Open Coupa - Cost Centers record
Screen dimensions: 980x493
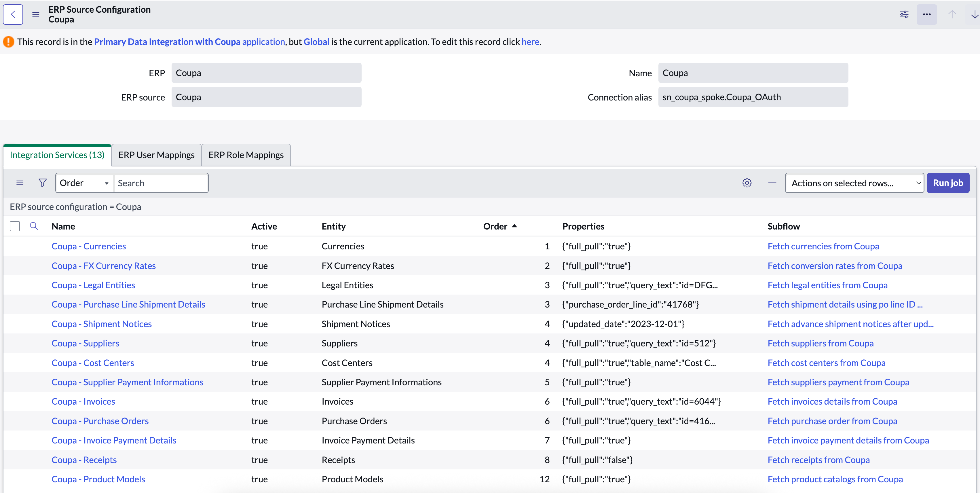coord(93,363)
